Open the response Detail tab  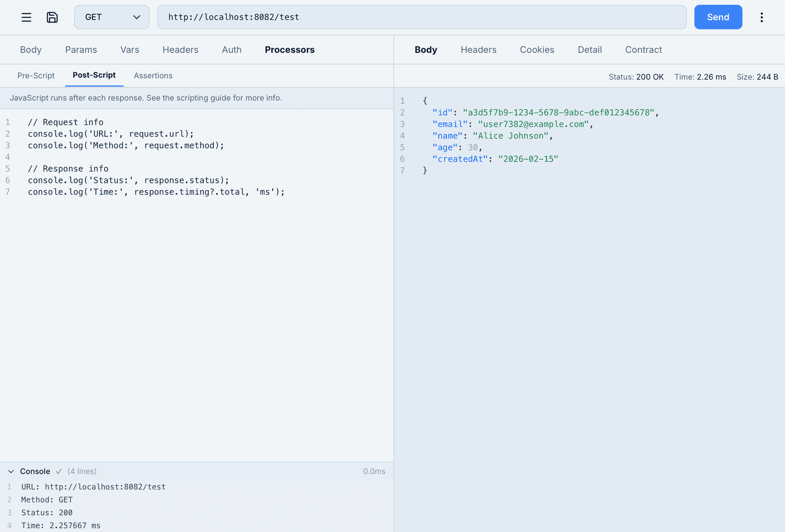click(590, 50)
